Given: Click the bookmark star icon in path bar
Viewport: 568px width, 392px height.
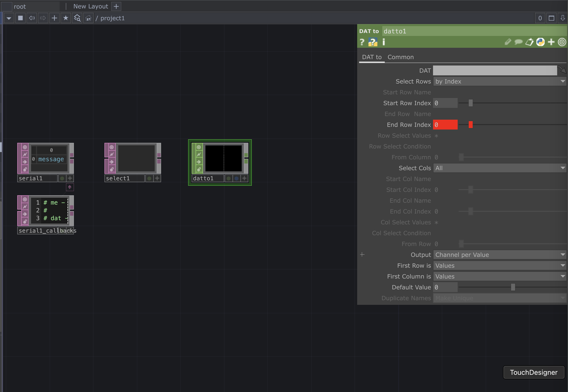Looking at the screenshot, I should click(x=66, y=18).
